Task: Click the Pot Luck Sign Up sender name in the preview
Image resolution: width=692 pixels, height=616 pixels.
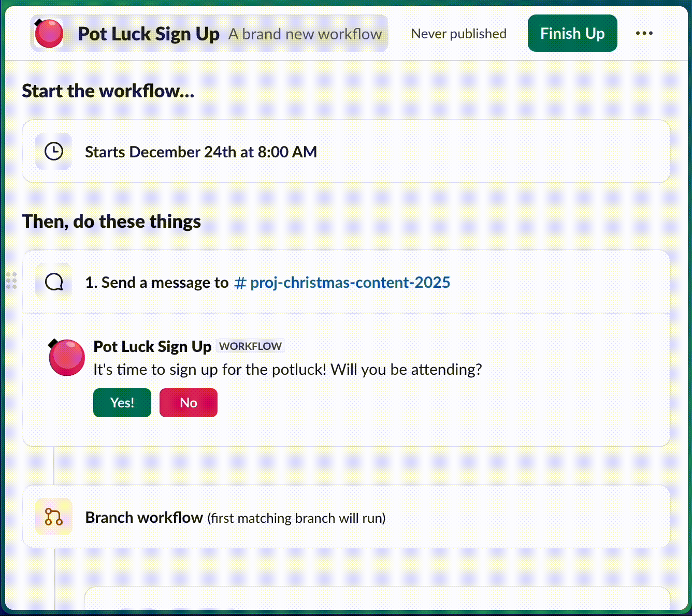Action: tap(152, 346)
